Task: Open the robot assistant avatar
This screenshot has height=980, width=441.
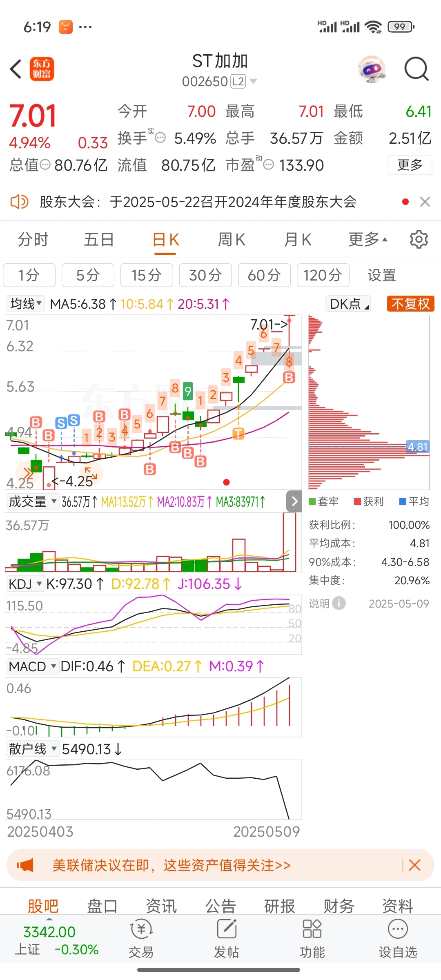Action: pos(372,69)
